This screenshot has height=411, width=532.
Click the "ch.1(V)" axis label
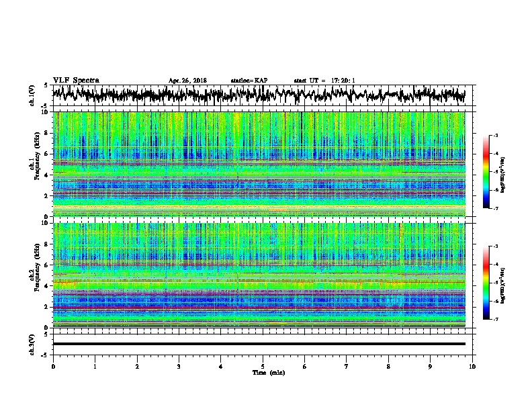32,95
